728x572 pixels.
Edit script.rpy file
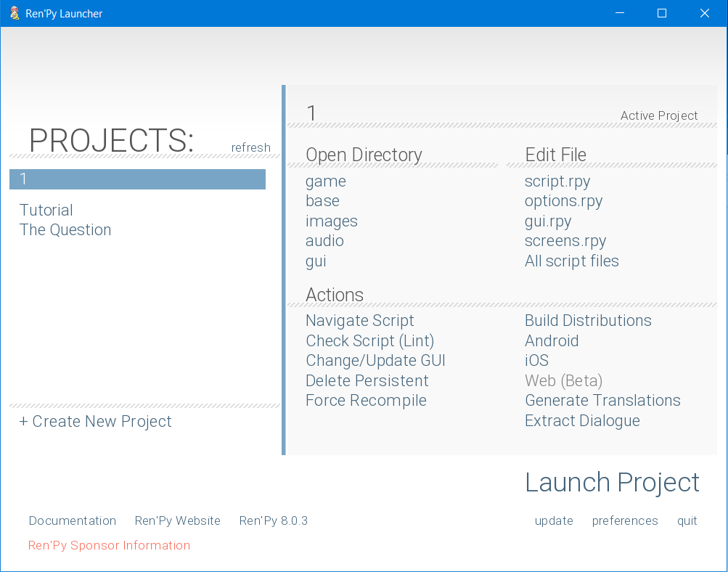pos(557,181)
